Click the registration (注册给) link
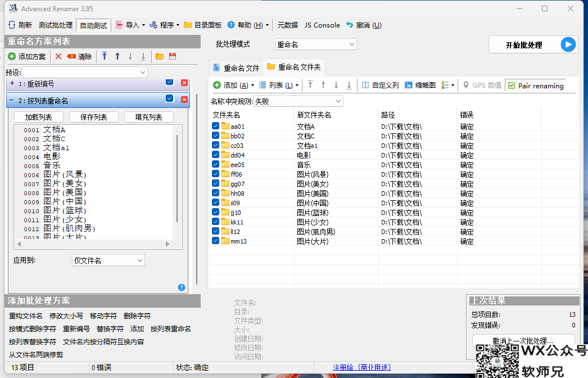The image size is (588, 378). pyautogui.click(x=362, y=367)
